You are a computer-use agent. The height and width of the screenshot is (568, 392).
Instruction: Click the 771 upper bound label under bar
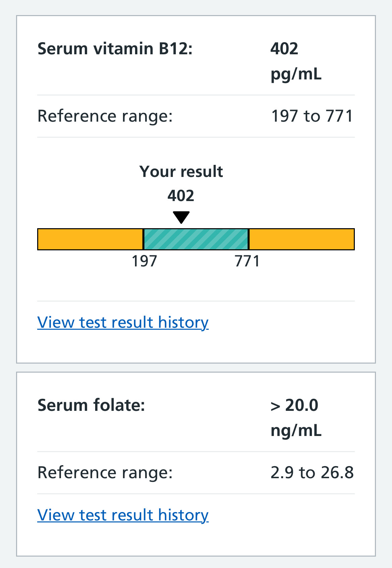tap(247, 261)
